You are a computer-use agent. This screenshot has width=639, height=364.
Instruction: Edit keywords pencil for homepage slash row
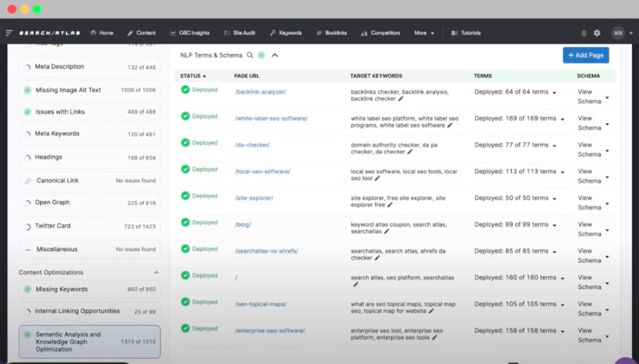[x=355, y=285]
